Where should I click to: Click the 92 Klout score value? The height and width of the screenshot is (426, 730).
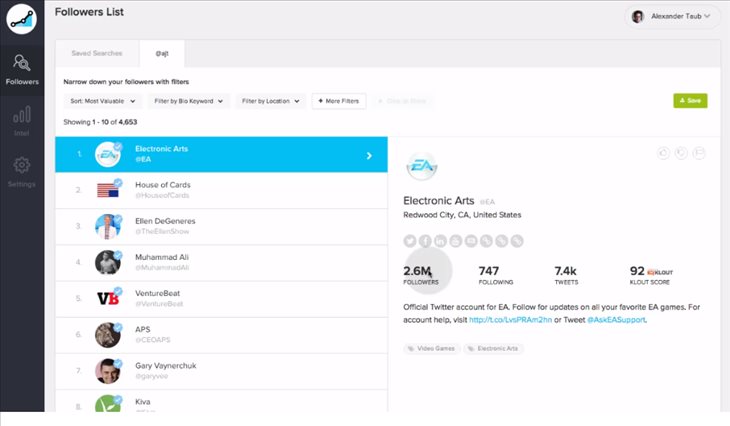click(637, 271)
